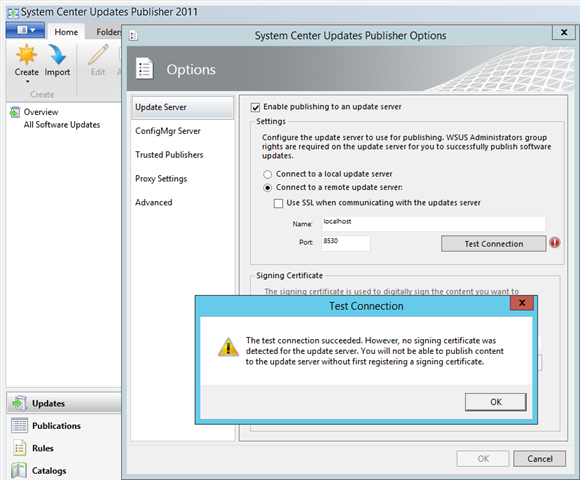Click the Port input field
This screenshot has height=480, width=580.
(x=346, y=243)
